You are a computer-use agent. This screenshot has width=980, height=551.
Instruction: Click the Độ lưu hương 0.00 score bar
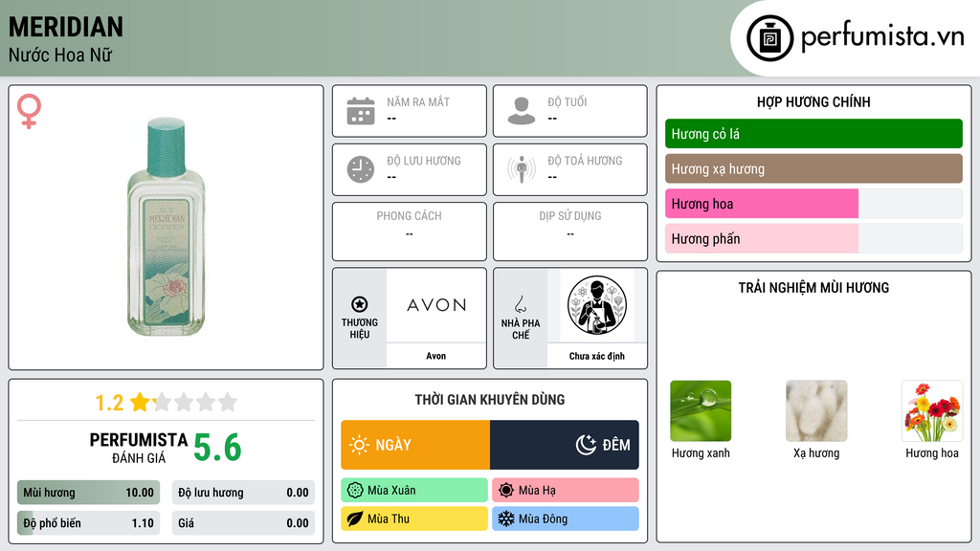(243, 493)
